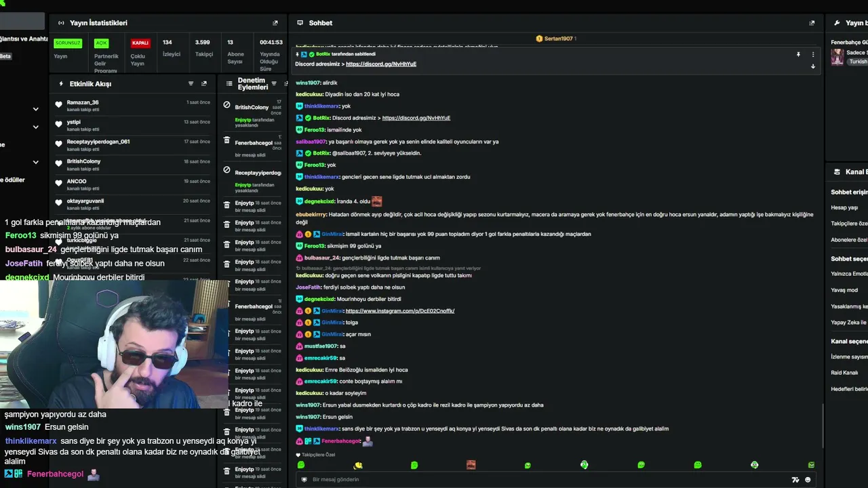The image size is (868, 488).
Task: Open Ramazan_36 follow event in activity feed
Action: point(133,106)
